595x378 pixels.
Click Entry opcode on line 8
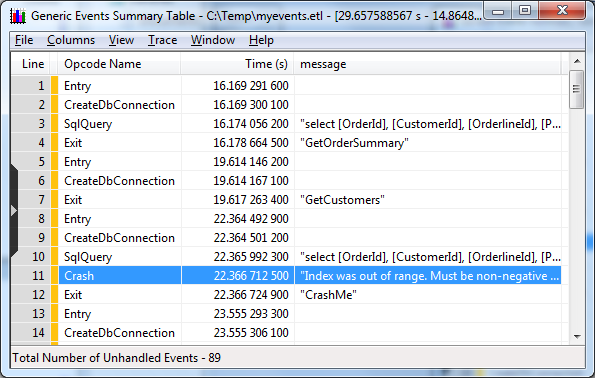pyautogui.click(x=77, y=219)
